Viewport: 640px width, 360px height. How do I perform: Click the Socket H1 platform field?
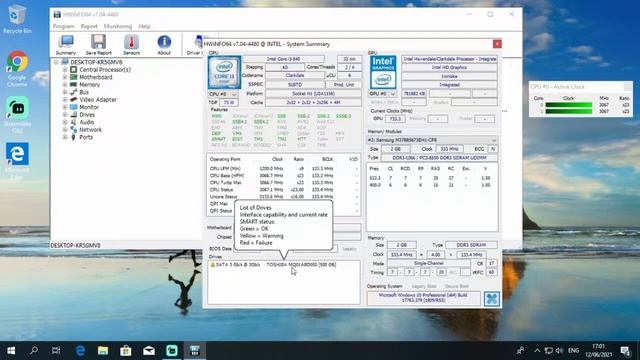(313, 93)
